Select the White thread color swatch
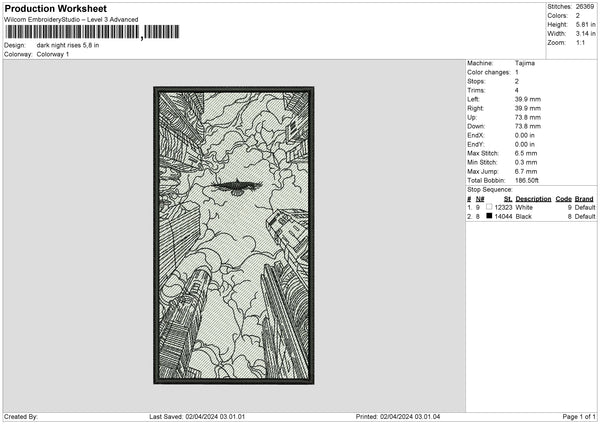This screenshot has height=424, width=600. [489, 207]
